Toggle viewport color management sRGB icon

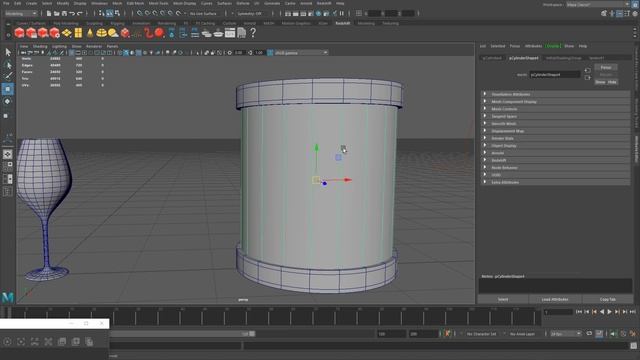pos(270,53)
